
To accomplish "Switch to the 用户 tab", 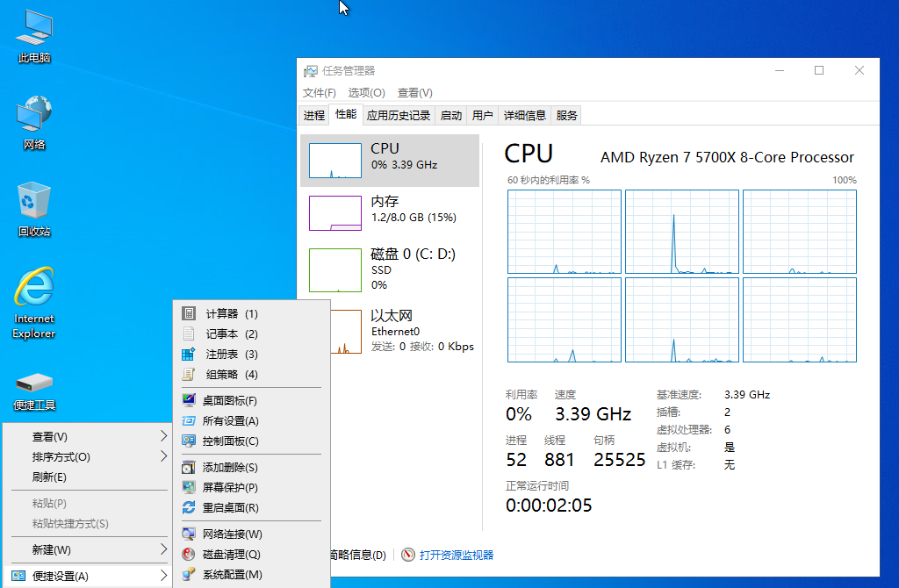I will pos(483,115).
